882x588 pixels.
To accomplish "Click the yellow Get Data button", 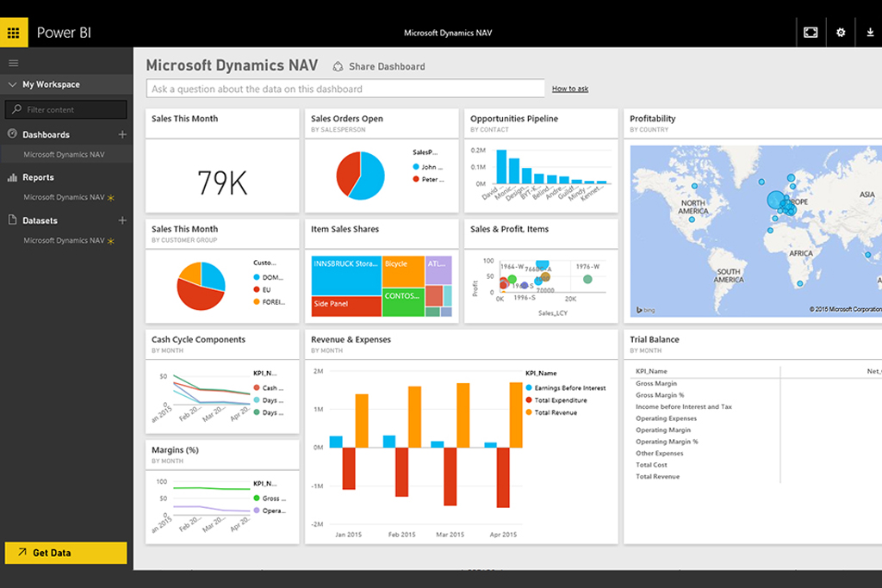I will tap(65, 553).
